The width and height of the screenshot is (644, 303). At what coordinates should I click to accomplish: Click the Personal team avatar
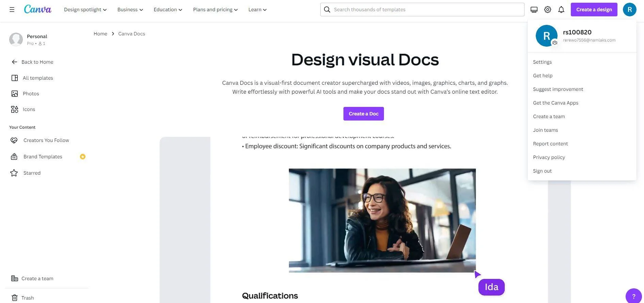pyautogui.click(x=16, y=39)
